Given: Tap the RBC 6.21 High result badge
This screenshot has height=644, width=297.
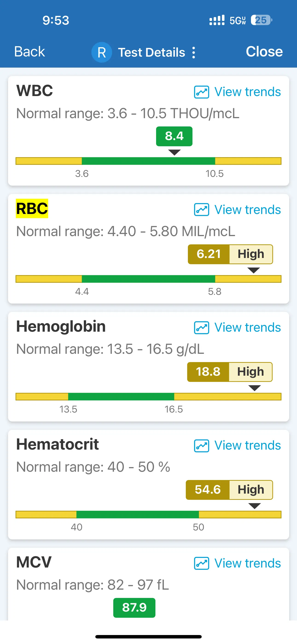Looking at the screenshot, I should click(x=230, y=254).
